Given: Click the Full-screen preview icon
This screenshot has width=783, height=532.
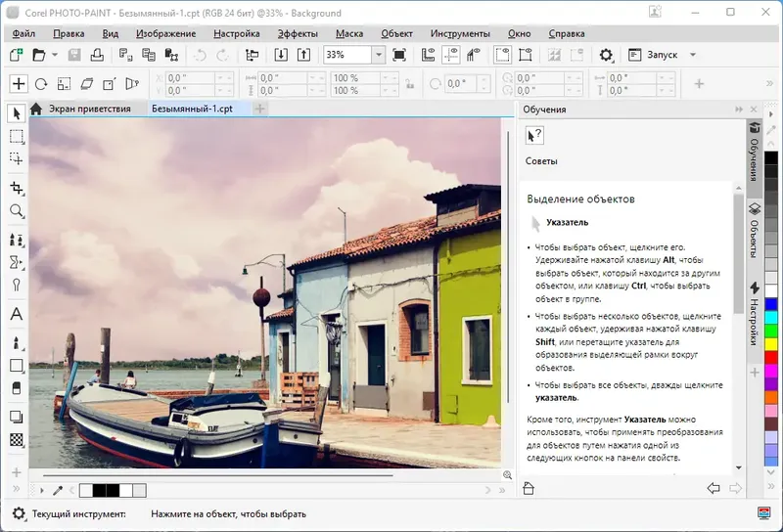Looking at the screenshot, I should [399, 55].
